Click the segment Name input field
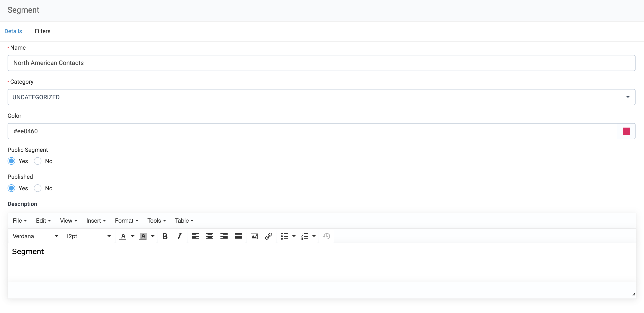 pos(321,63)
